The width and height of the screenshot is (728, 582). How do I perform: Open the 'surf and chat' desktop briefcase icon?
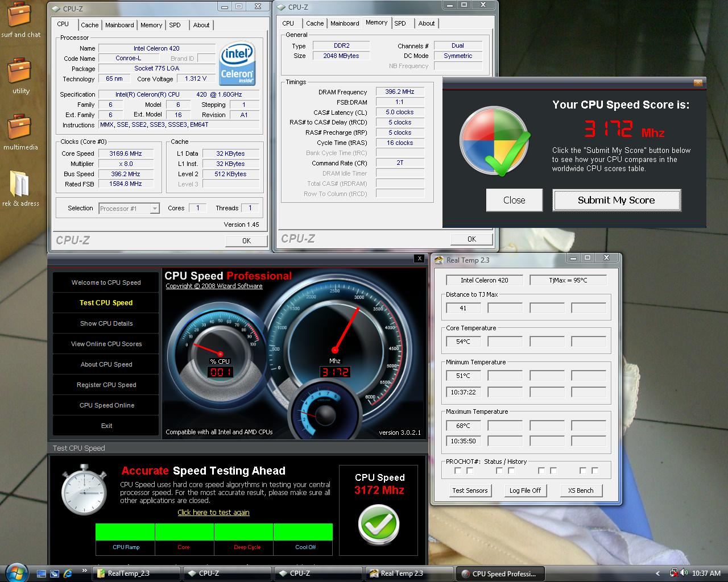(x=20, y=15)
